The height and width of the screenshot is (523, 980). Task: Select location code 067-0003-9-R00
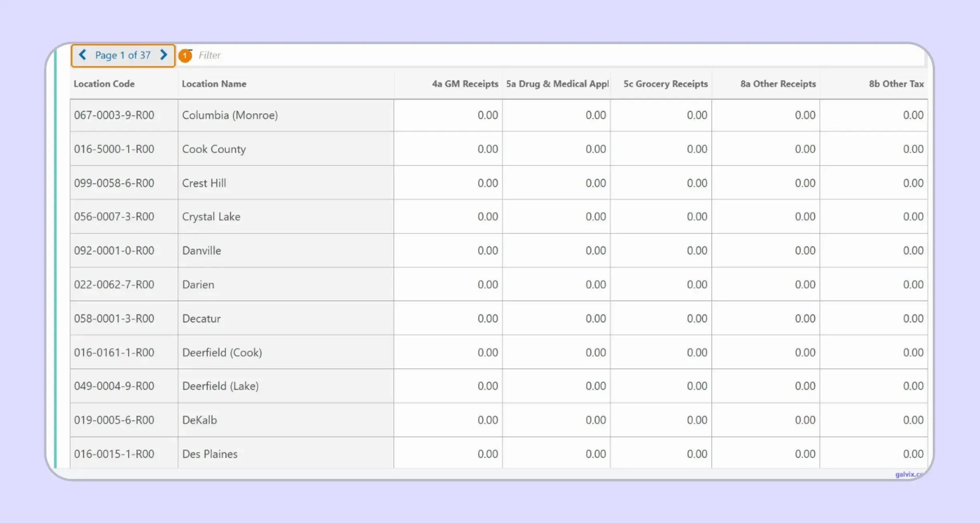click(x=114, y=115)
